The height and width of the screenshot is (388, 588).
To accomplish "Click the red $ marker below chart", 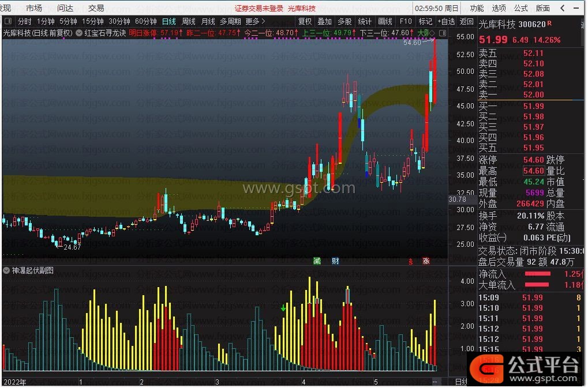I will (x=411, y=261).
